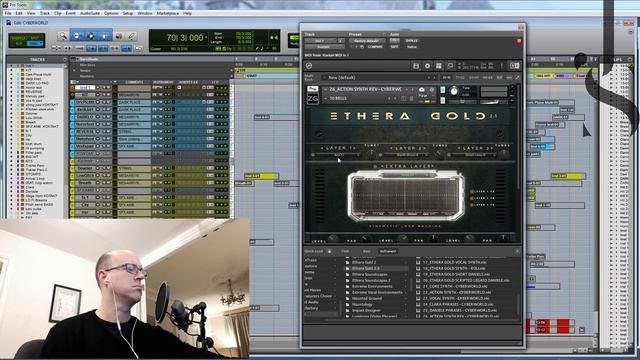The height and width of the screenshot is (360, 640).
Task: Select the Zoomer tool in Pro Tools toolbar
Action: (x=63, y=36)
